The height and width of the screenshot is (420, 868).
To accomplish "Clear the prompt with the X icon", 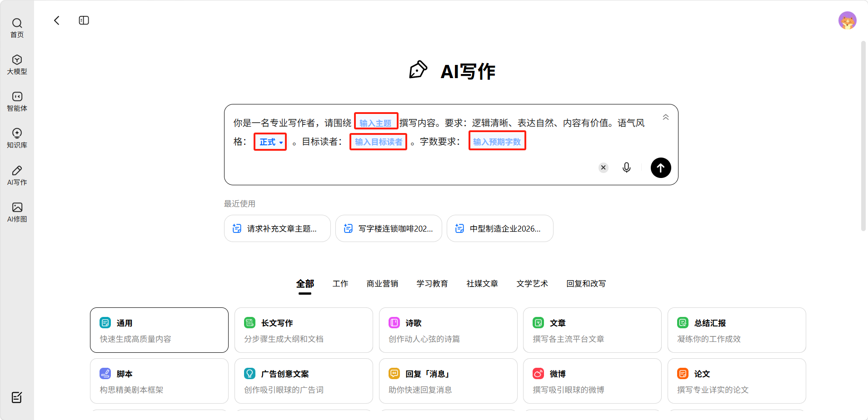I will [603, 168].
